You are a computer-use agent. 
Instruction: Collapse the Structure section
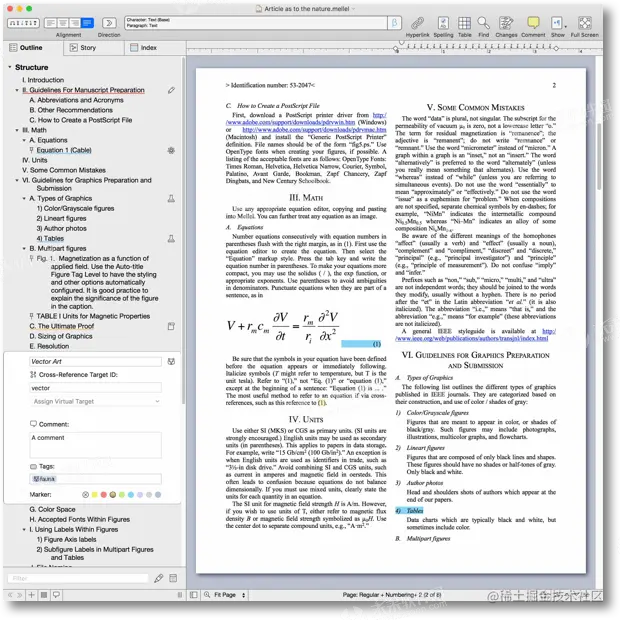coord(10,67)
